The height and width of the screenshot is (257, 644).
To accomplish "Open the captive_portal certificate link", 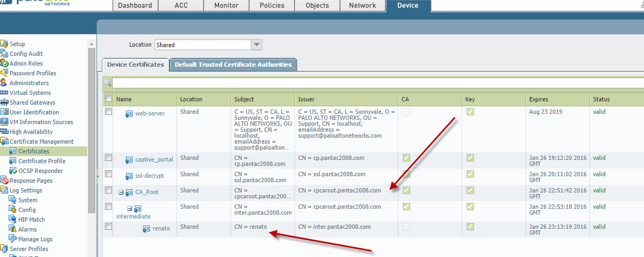I will point(154,159).
